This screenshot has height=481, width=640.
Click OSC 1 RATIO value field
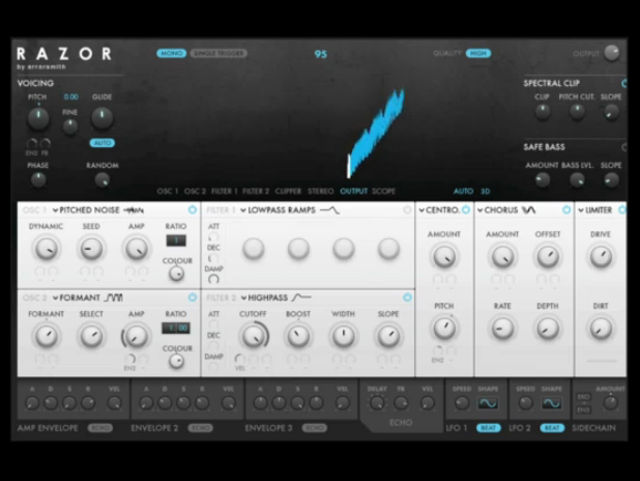click(176, 240)
